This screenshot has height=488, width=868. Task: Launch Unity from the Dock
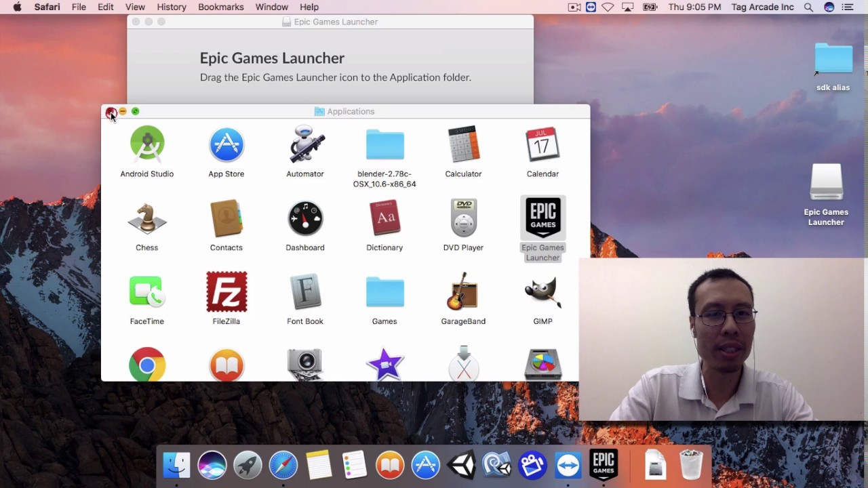click(x=461, y=465)
